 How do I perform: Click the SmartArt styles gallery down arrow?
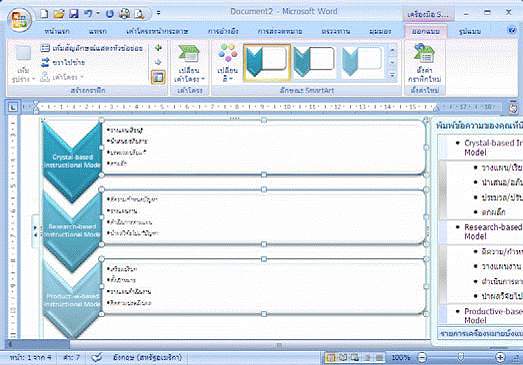click(x=393, y=62)
